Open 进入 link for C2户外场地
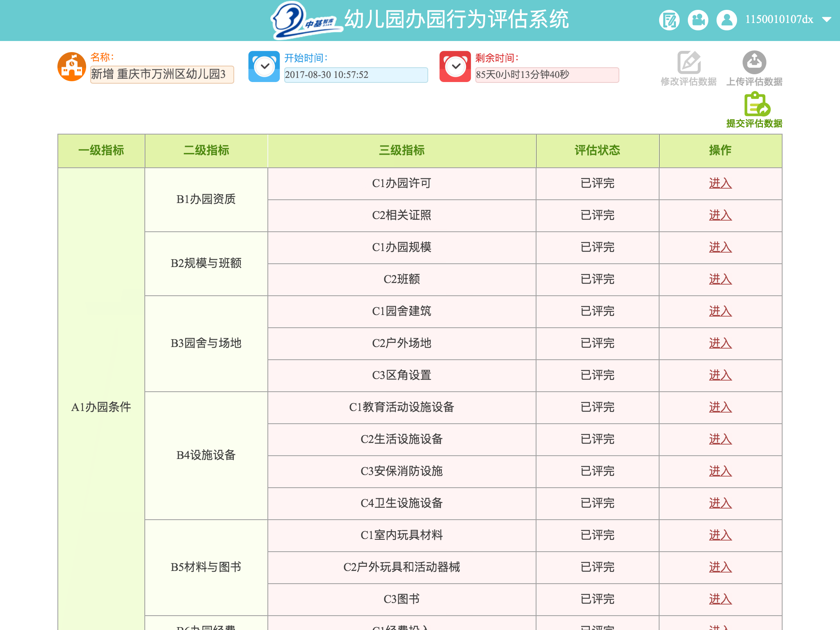This screenshot has width=840, height=630. tap(720, 343)
